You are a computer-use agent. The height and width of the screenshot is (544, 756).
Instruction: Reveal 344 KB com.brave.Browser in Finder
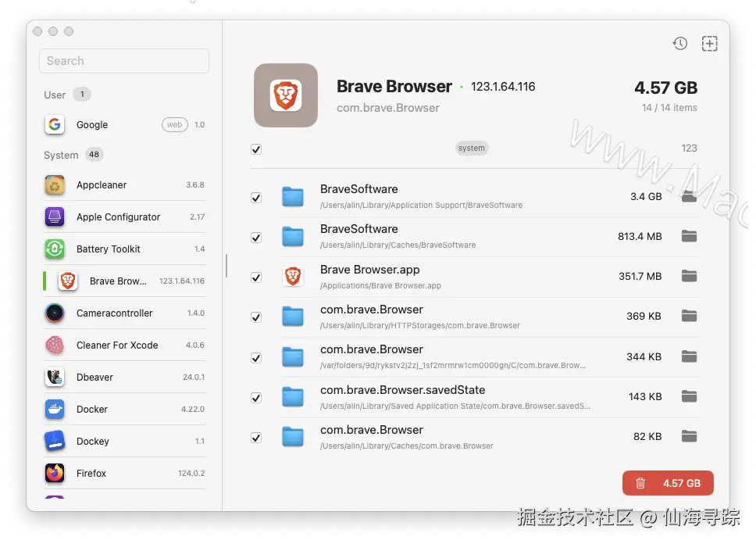[689, 356]
